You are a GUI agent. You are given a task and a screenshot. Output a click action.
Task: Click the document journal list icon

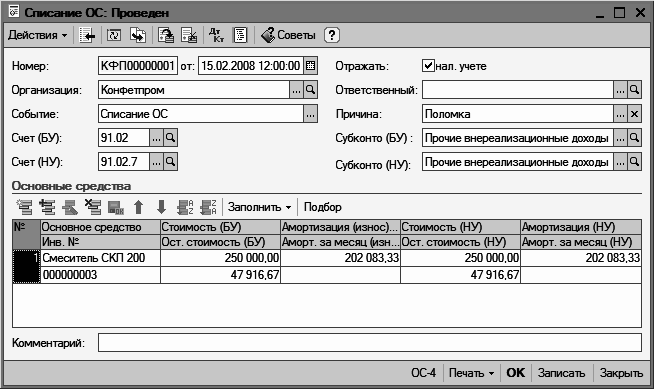coord(240,35)
